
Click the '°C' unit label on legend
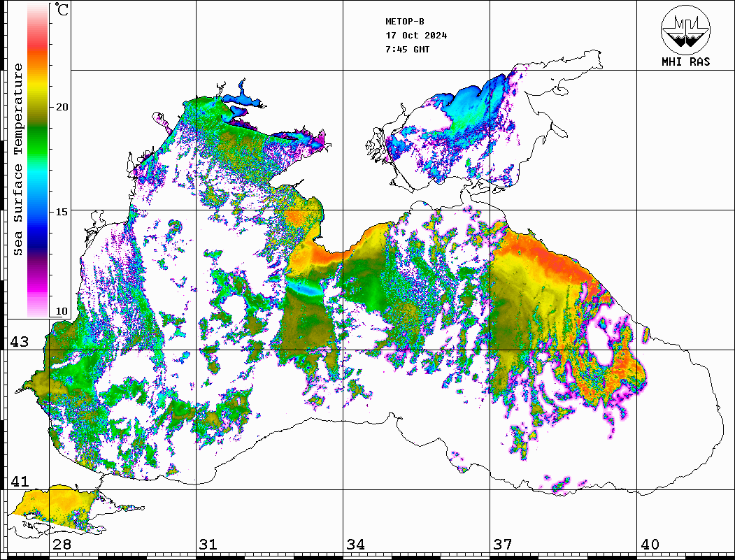tap(62, 9)
